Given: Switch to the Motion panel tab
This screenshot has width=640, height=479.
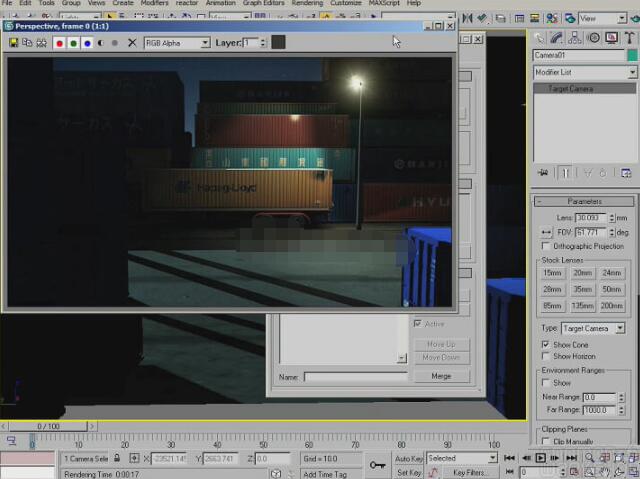Looking at the screenshot, I should [x=594, y=38].
